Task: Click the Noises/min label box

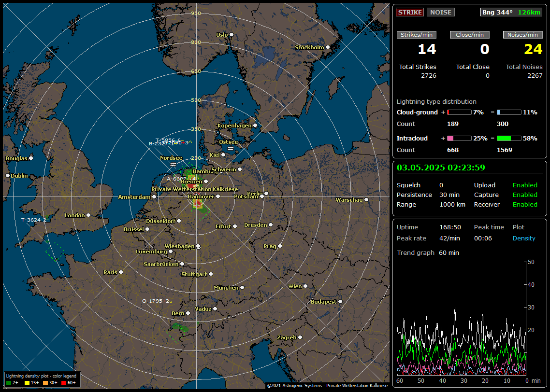Action: 522,35
